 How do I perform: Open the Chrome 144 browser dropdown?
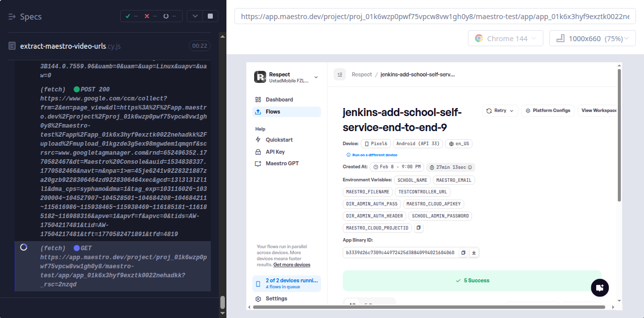tap(506, 39)
